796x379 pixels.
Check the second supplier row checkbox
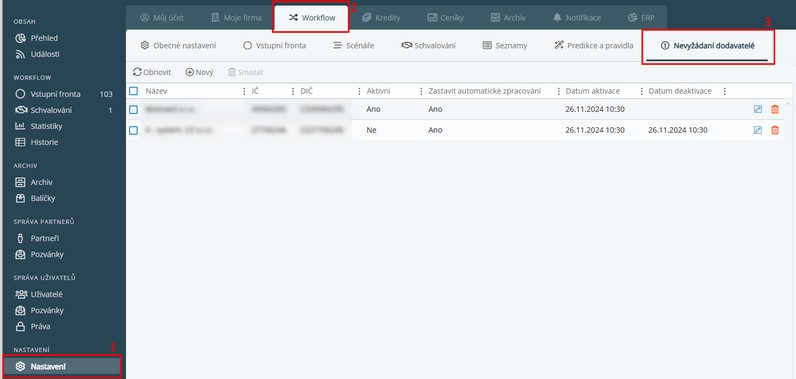(134, 130)
